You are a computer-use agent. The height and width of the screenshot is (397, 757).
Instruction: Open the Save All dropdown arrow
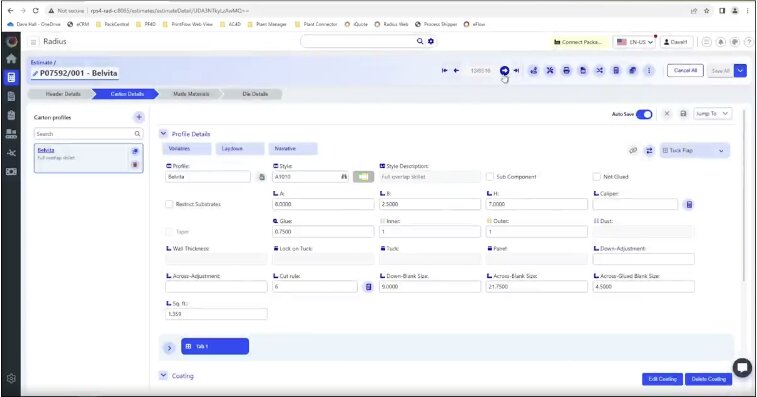(x=740, y=71)
